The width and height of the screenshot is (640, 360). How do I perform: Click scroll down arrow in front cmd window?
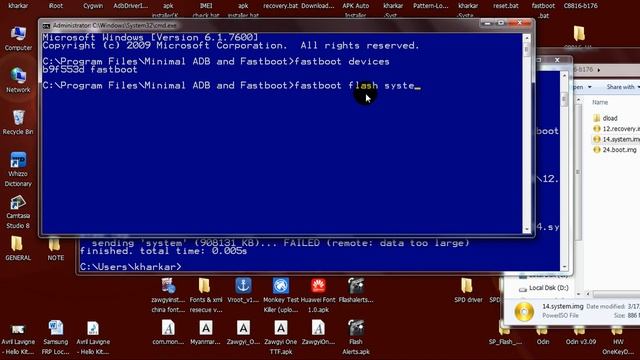(527, 229)
